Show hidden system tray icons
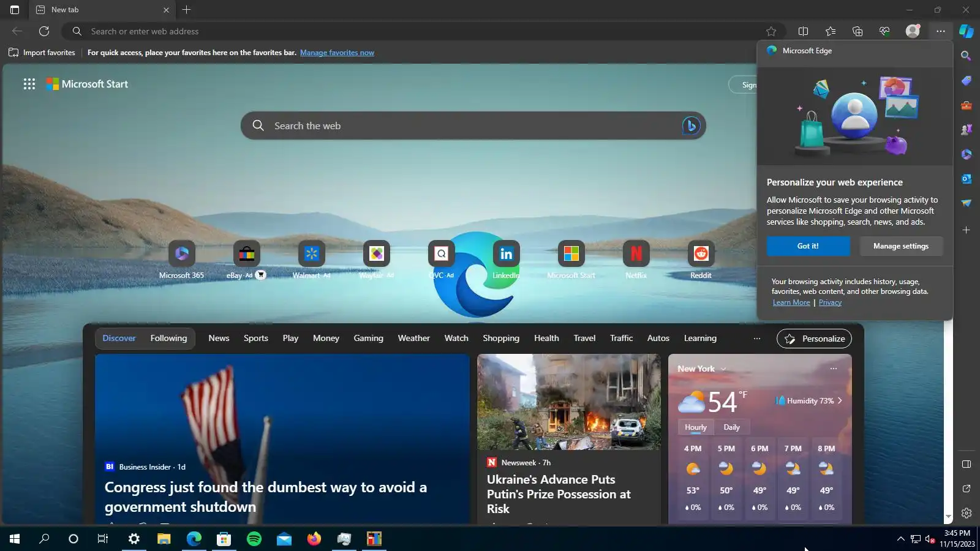This screenshot has width=980, height=551. [x=900, y=539]
